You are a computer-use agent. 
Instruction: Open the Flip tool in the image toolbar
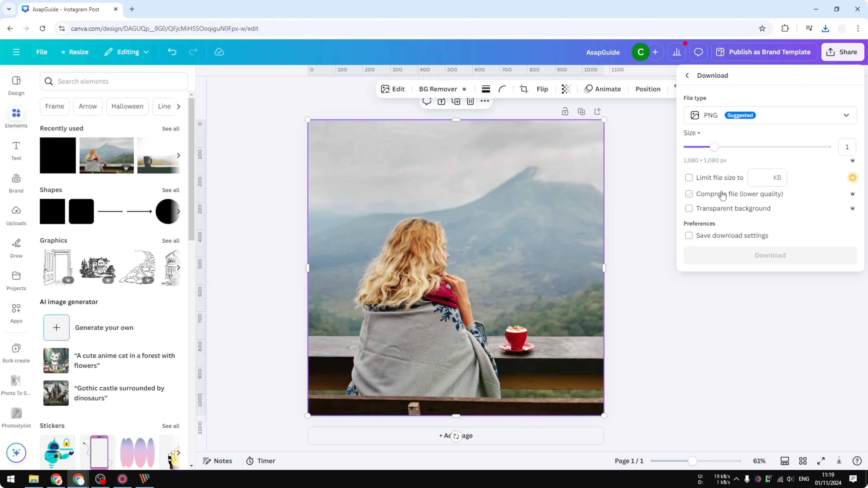(x=542, y=89)
